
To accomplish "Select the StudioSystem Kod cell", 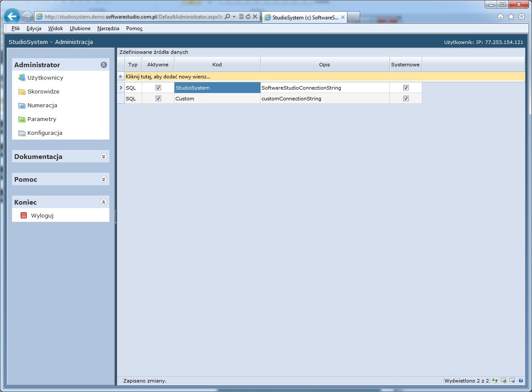I will click(x=217, y=87).
